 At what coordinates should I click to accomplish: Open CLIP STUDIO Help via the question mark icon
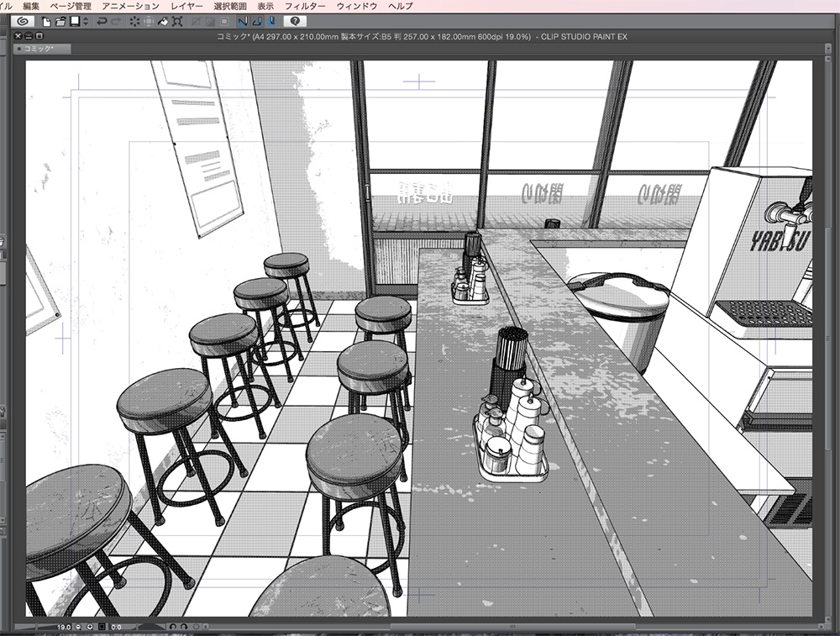tap(296, 21)
